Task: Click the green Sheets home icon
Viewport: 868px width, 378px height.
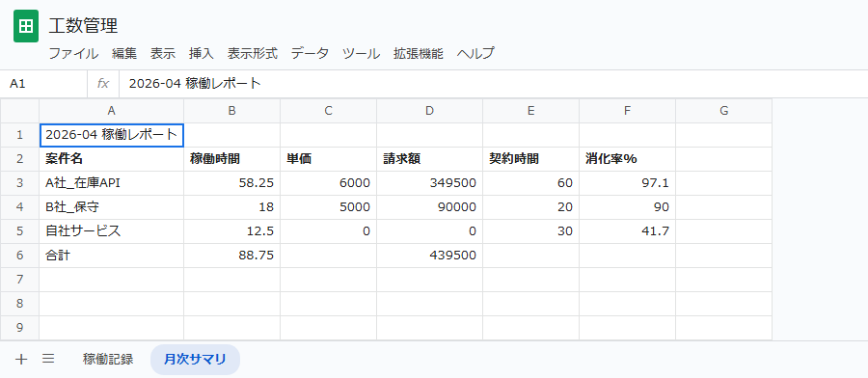Action: (25, 26)
